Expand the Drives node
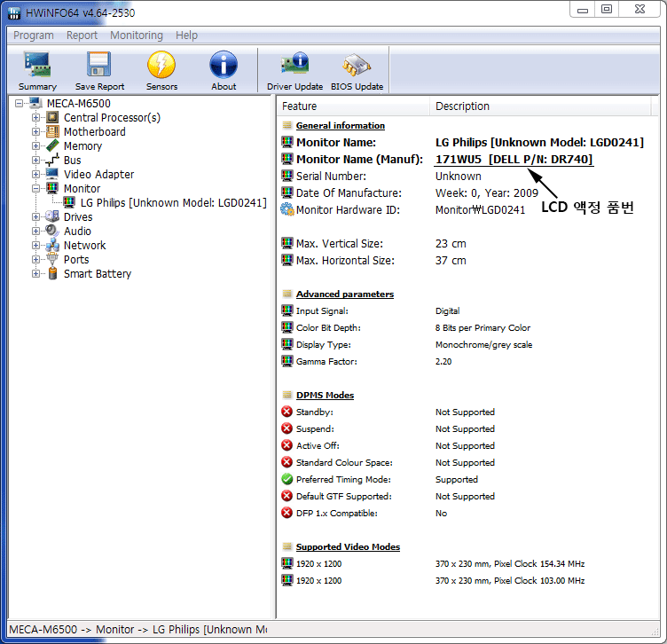Image resolution: width=667 pixels, height=644 pixels. click(x=35, y=217)
